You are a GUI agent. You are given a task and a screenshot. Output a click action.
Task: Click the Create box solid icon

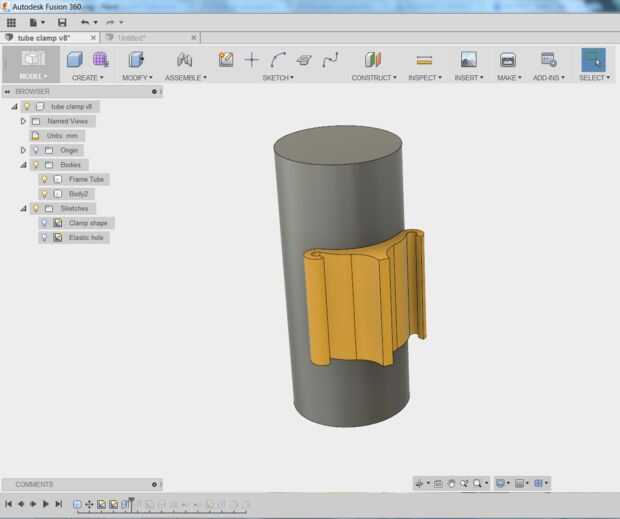click(75, 60)
